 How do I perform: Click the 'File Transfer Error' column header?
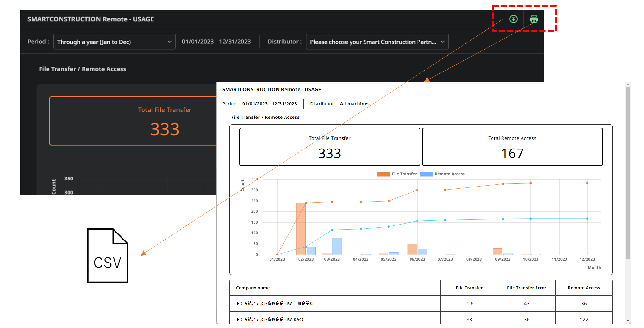point(527,288)
